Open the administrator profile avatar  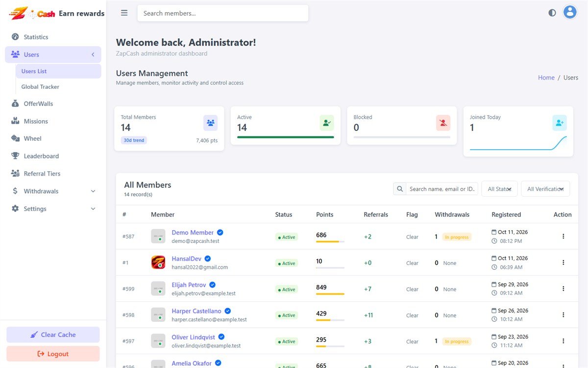pyautogui.click(x=569, y=12)
